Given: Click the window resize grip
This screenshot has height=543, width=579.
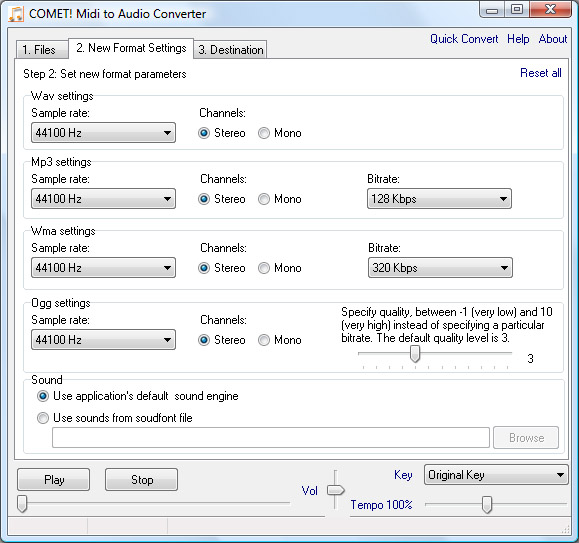Looking at the screenshot, I should (565, 529).
